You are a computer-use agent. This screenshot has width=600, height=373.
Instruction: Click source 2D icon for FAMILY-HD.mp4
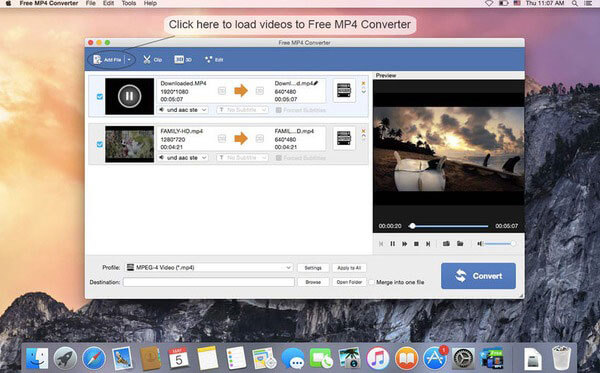222,138
